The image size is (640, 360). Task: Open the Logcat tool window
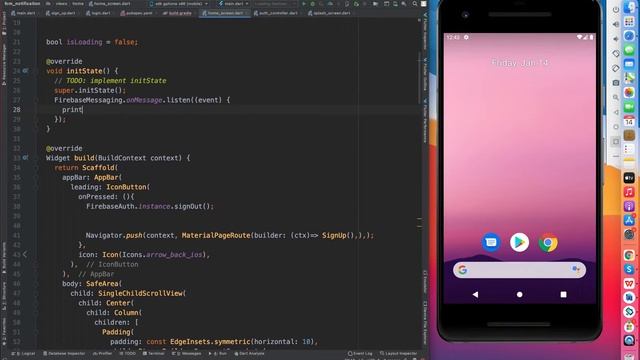click(x=24, y=353)
